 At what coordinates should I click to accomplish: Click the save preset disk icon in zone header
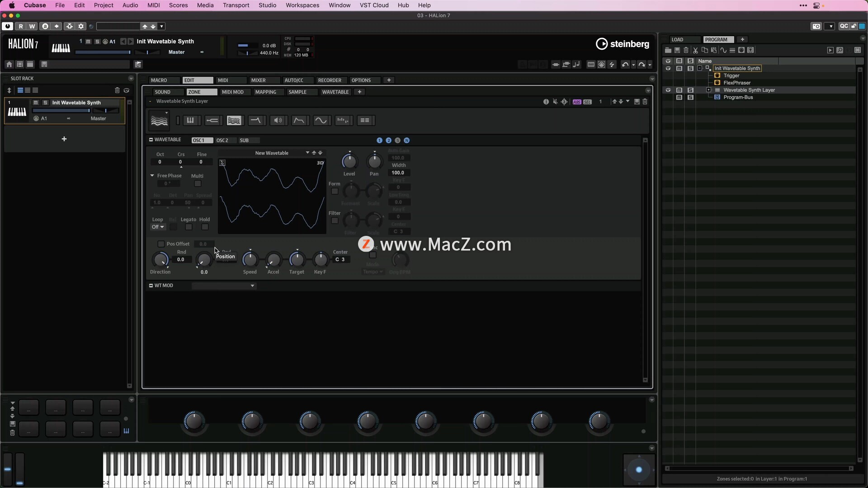[x=637, y=102]
